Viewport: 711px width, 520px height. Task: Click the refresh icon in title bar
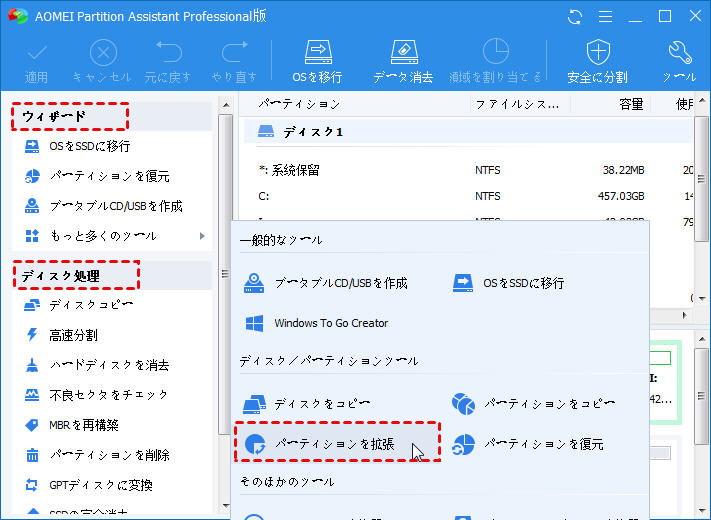(575, 17)
